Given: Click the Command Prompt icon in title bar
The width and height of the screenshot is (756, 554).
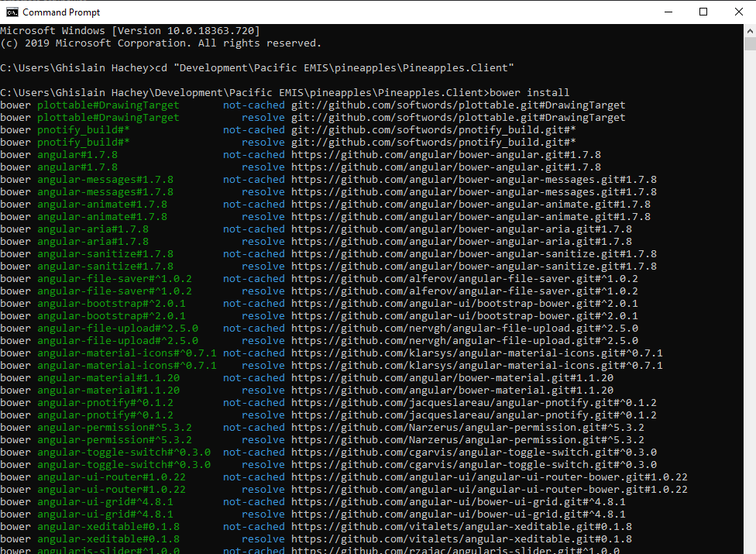Looking at the screenshot, I should coord(12,12).
